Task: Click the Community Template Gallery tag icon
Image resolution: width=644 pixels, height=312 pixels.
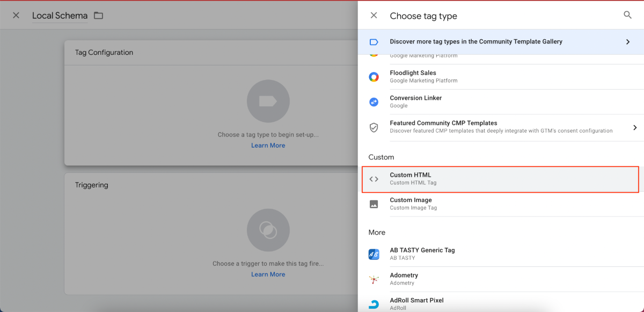Action: click(374, 42)
